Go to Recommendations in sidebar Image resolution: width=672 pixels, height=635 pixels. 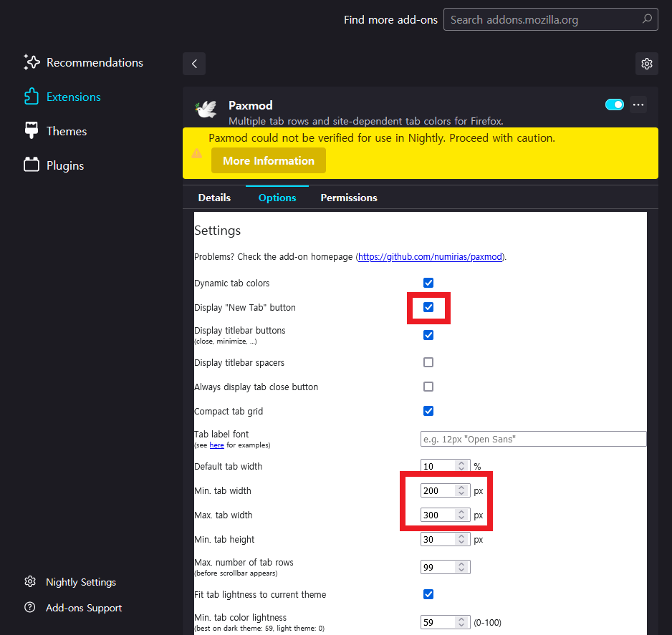[94, 62]
